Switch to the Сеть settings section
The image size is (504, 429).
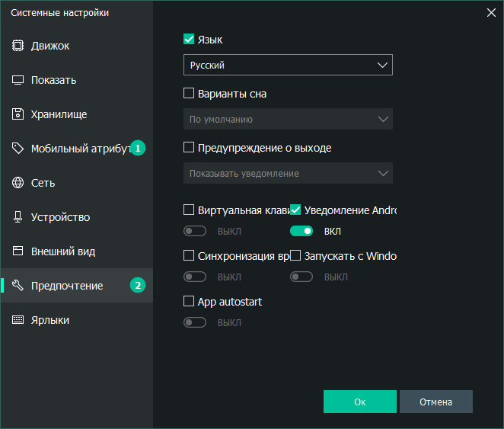pos(43,183)
